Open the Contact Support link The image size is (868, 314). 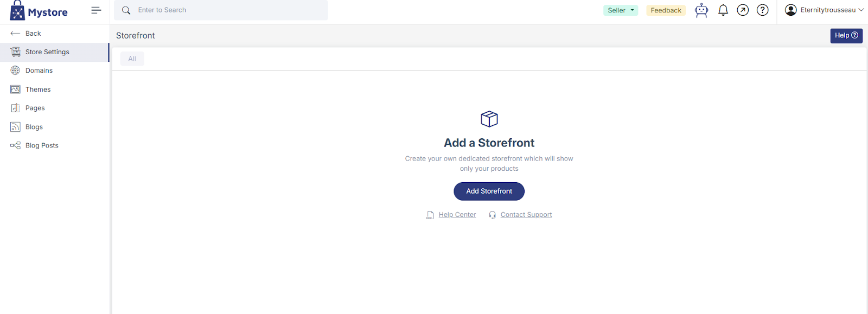(x=526, y=215)
